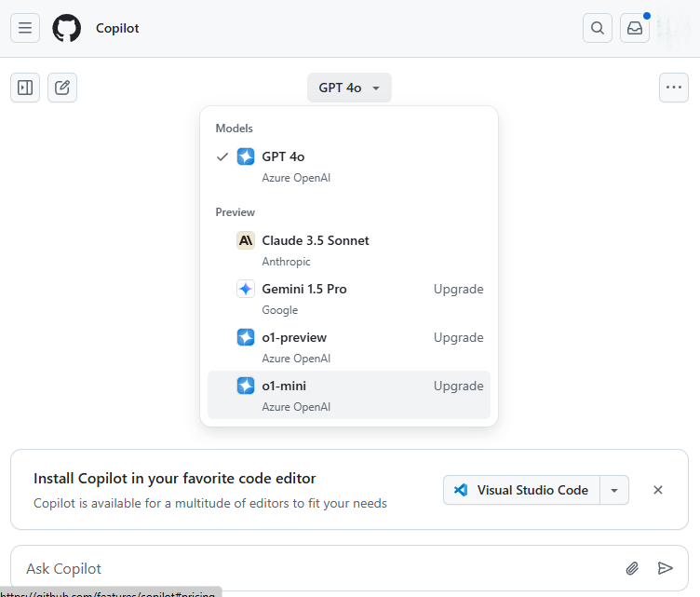
Task: Click the Ask Copilot input field
Action: click(316, 568)
